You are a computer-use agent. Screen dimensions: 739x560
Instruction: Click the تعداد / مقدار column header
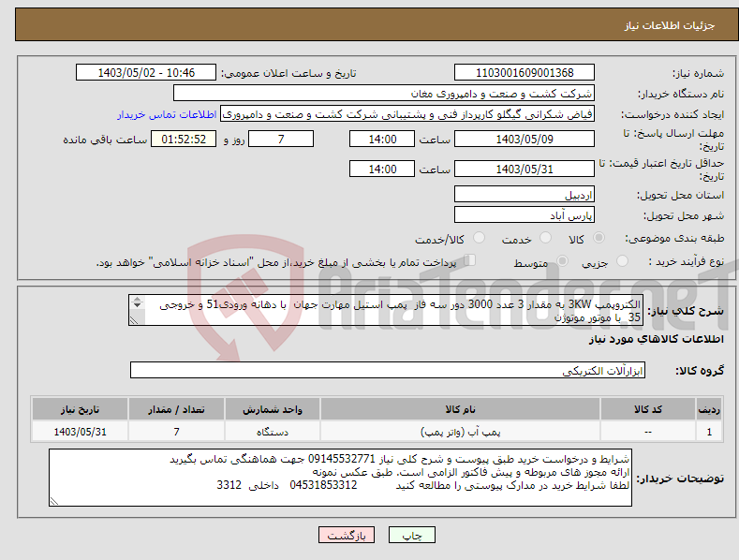tap(176, 409)
